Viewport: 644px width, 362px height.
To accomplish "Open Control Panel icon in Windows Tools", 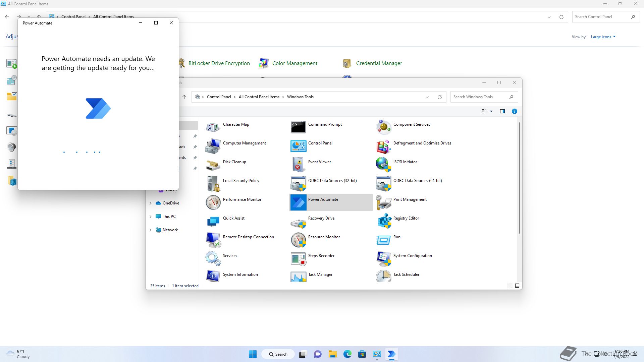I will (298, 146).
